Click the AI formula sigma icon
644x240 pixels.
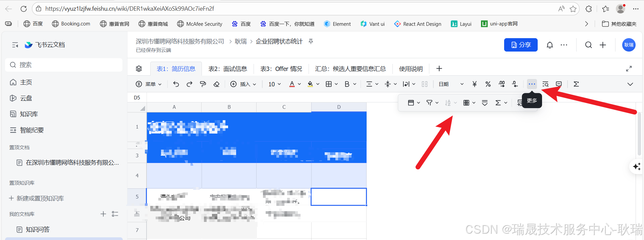point(576,84)
